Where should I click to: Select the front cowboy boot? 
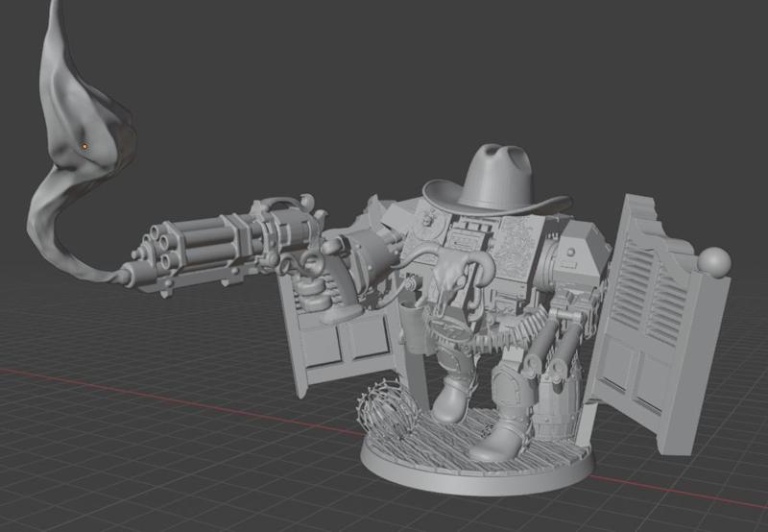tap(498, 439)
